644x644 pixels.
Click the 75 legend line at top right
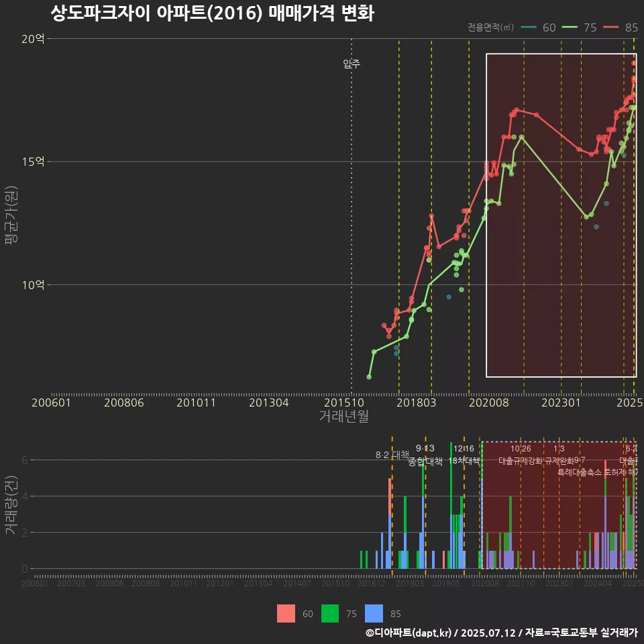(570, 28)
